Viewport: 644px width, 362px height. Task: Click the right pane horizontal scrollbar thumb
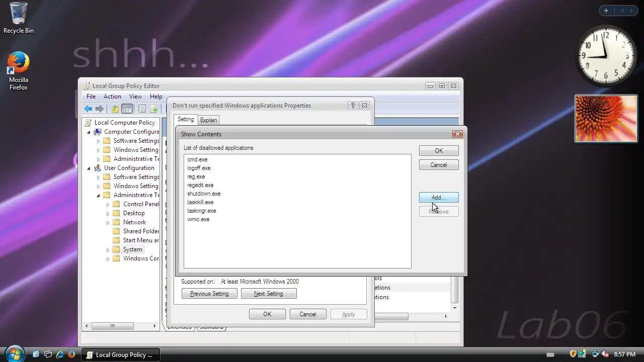391,317
